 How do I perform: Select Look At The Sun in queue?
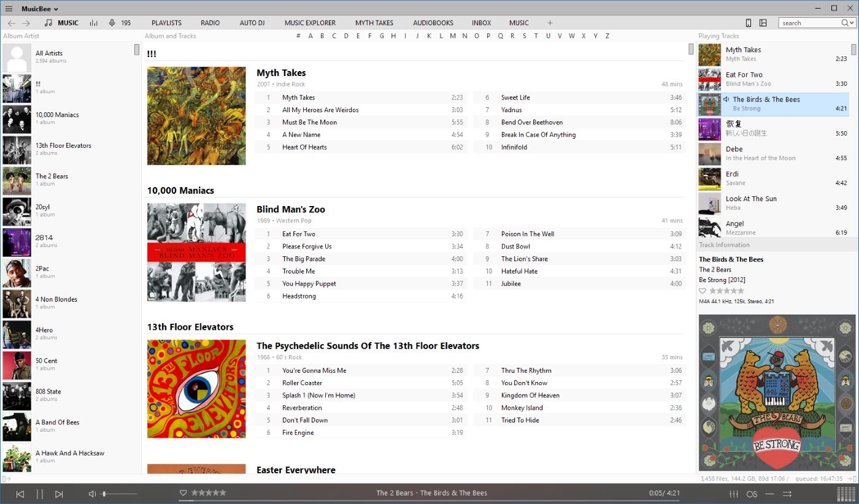point(774,203)
